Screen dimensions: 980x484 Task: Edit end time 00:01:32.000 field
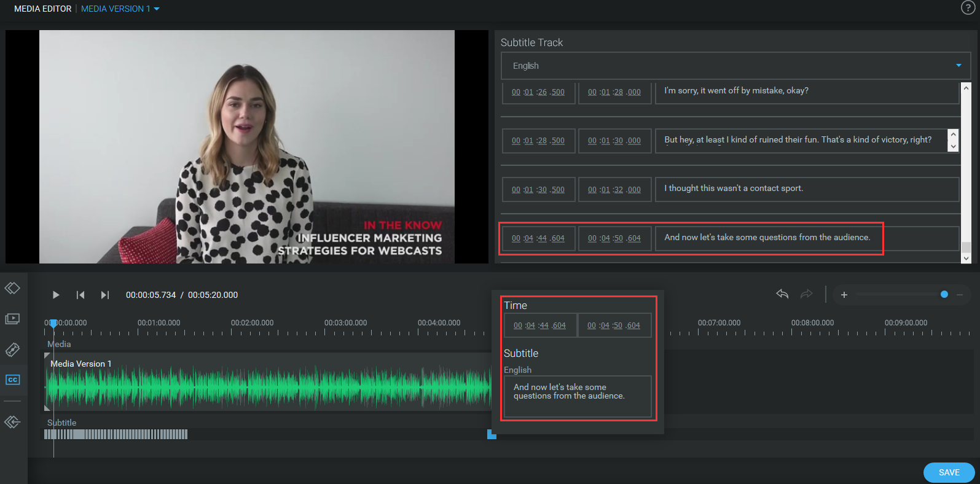click(x=614, y=190)
